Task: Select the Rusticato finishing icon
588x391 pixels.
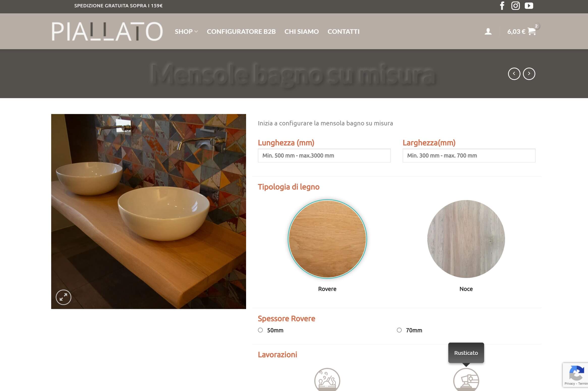Action: (466, 380)
